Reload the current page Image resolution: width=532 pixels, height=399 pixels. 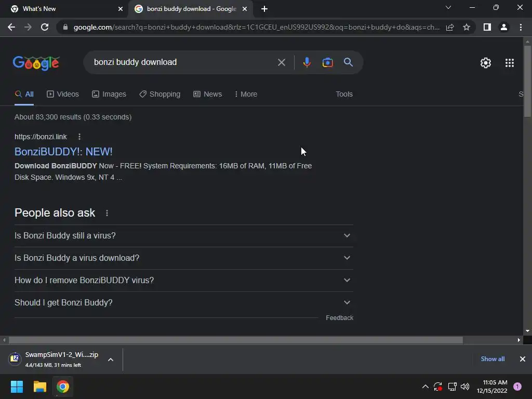click(x=45, y=27)
